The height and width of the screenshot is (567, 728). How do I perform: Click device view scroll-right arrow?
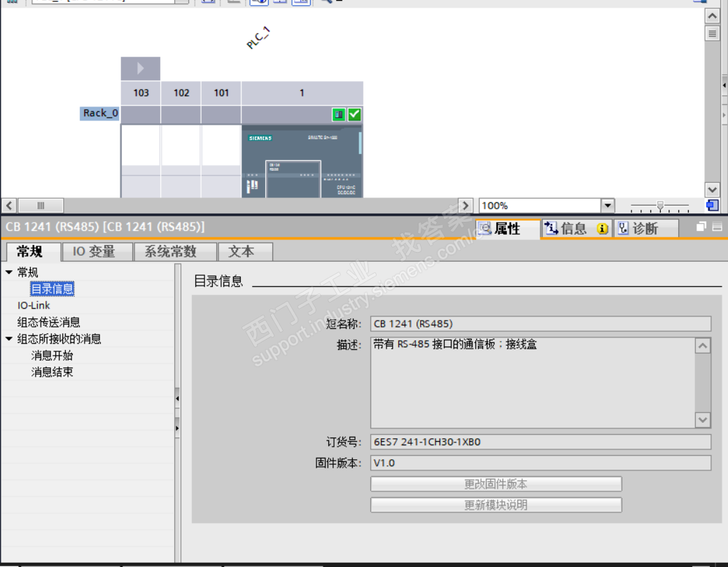[x=465, y=205]
